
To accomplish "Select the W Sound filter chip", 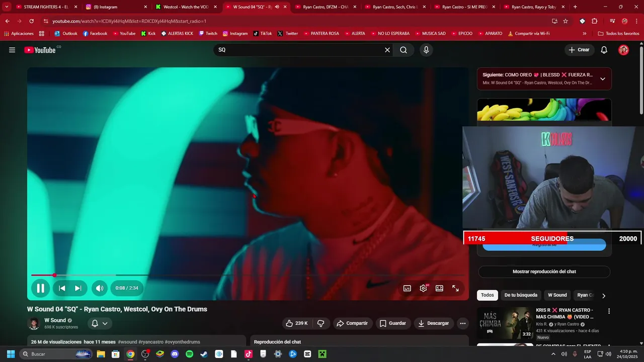I will (x=557, y=295).
